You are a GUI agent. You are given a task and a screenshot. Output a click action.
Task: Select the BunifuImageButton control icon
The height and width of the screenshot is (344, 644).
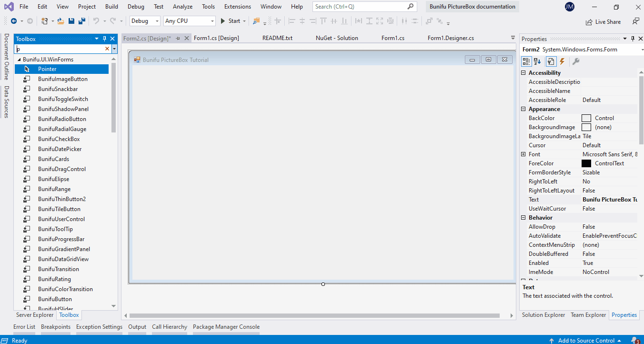click(x=27, y=79)
